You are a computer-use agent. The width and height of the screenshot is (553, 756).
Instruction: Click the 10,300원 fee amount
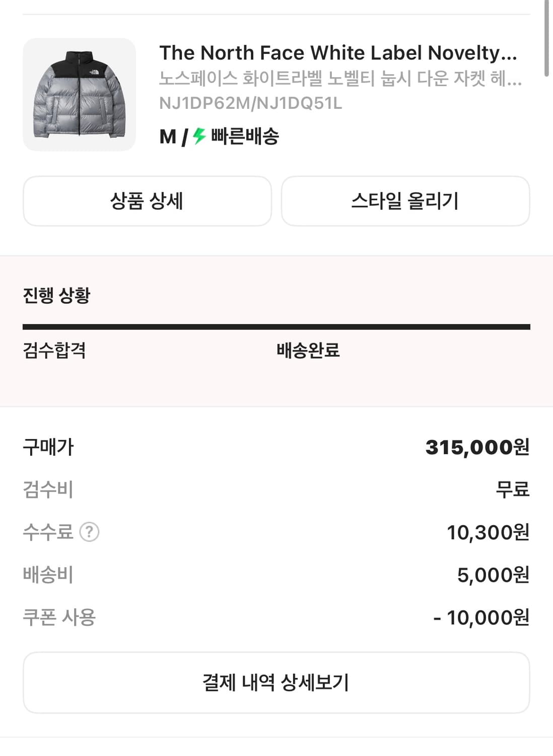click(488, 532)
